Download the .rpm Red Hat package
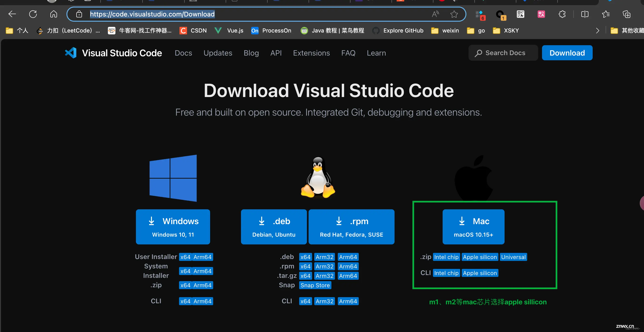 coord(351,227)
